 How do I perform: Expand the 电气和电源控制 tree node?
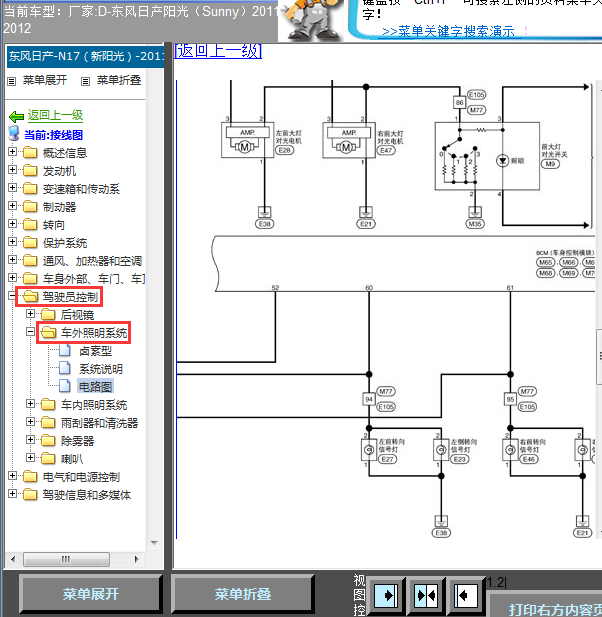coord(12,476)
